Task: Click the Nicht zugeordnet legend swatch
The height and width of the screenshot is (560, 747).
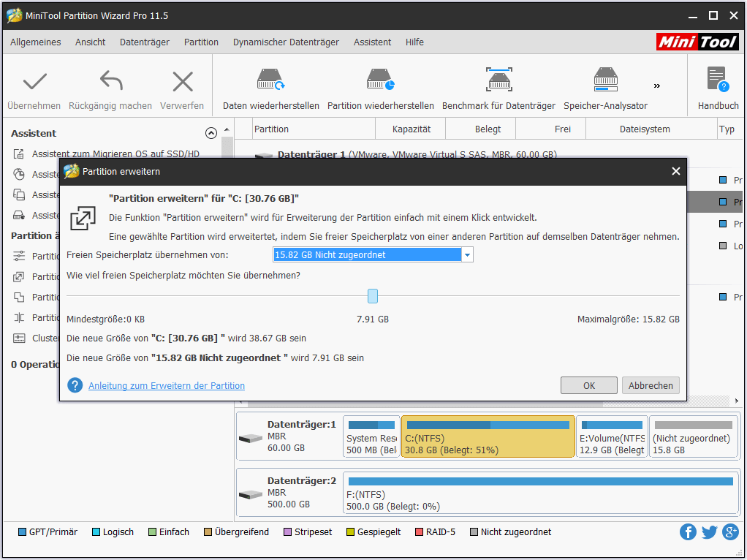Action: 474,532
